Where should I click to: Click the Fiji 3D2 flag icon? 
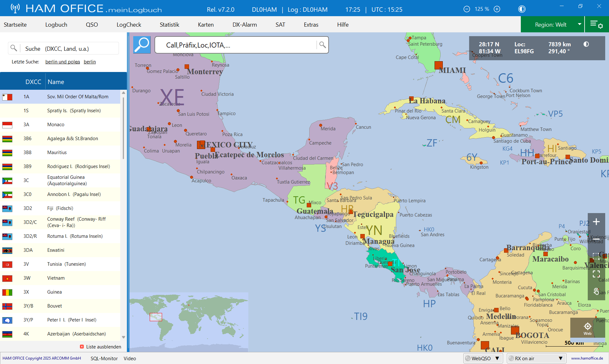point(7,208)
